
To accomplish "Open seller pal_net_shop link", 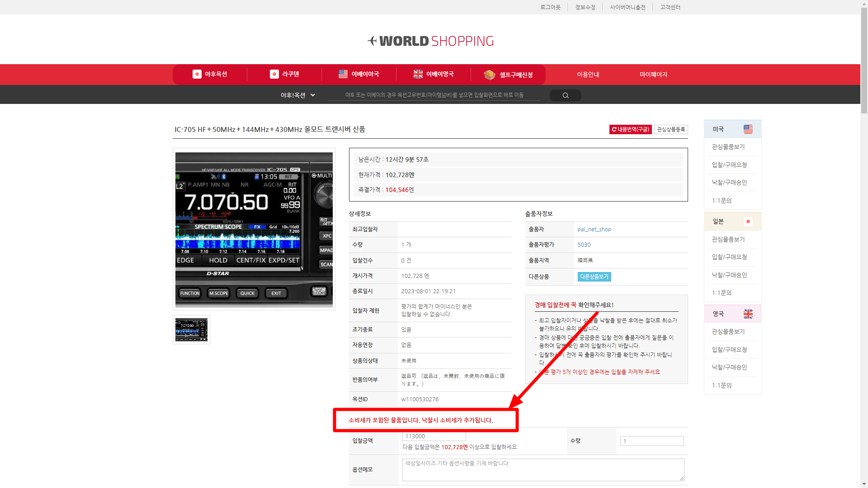I will coord(594,230).
